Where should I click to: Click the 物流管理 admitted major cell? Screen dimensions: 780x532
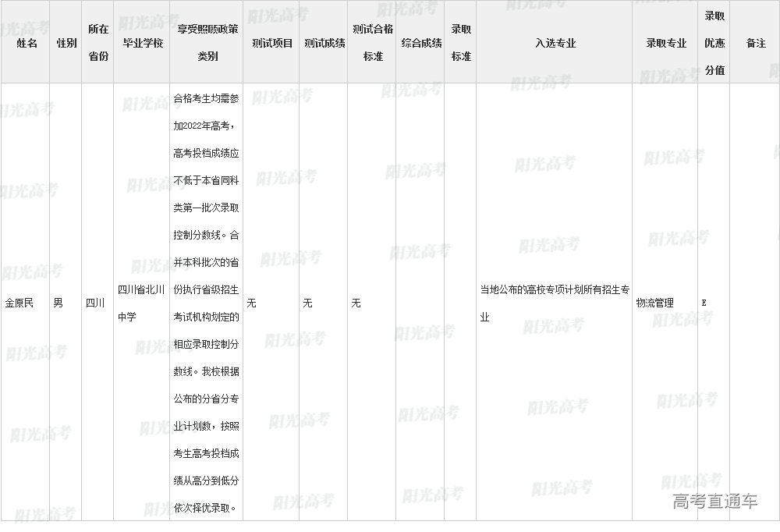tap(654, 303)
